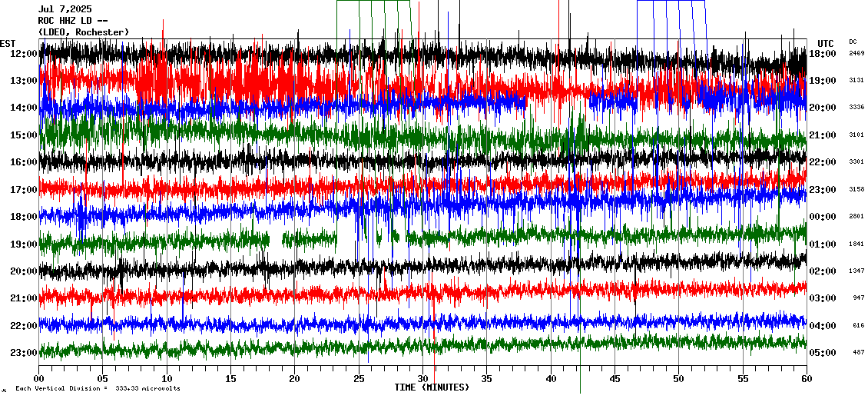Click the 05:00 UTC row label
The height and width of the screenshot is (399, 868).
tap(823, 353)
